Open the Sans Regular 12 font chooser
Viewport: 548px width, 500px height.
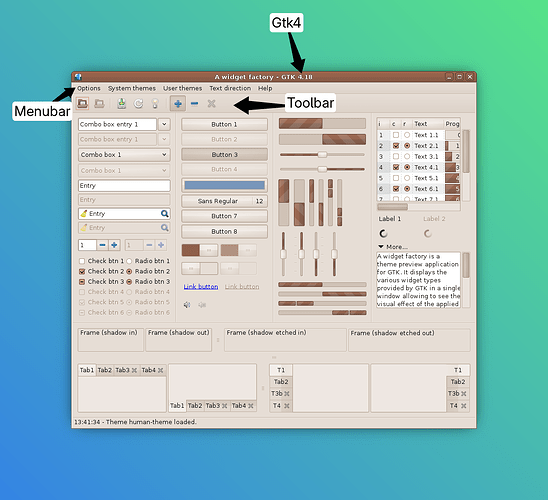point(224,201)
